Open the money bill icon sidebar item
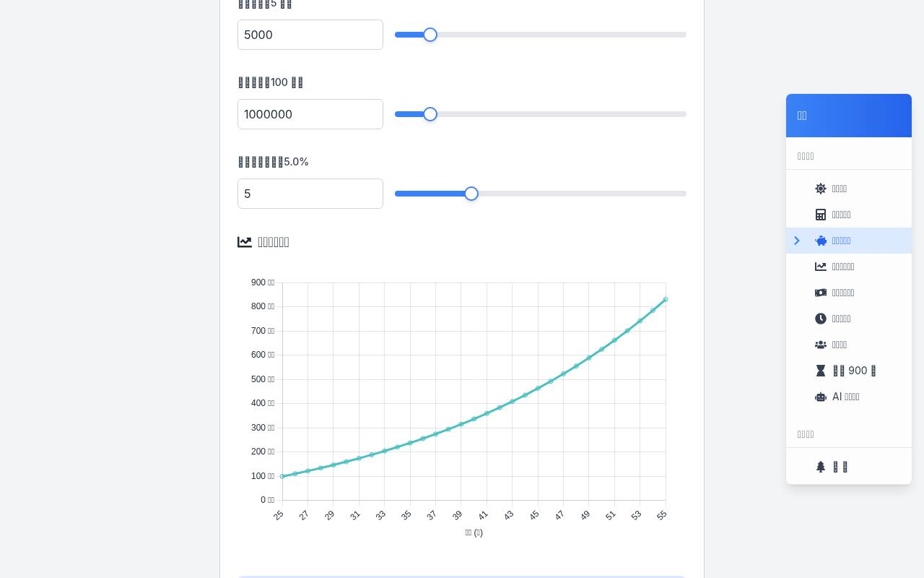This screenshot has width=924, height=578. (849, 293)
